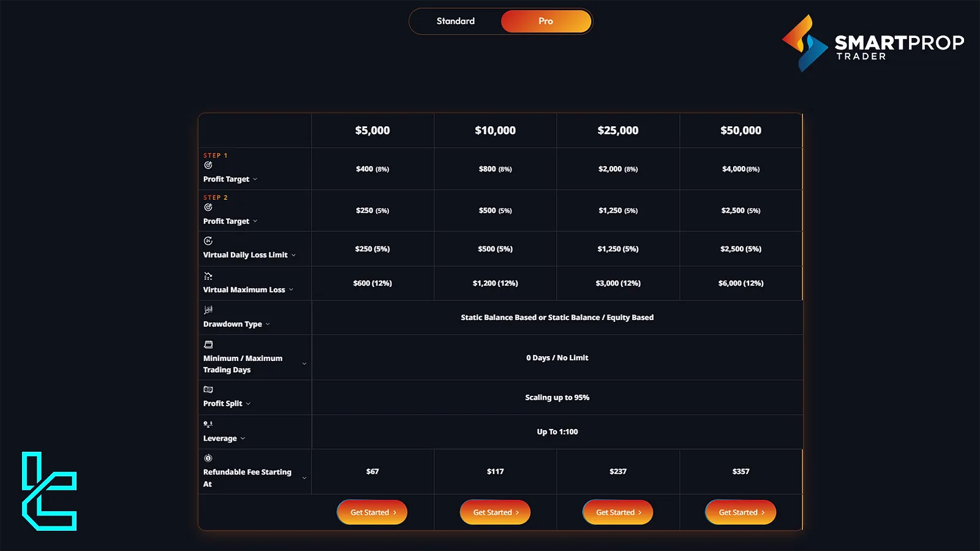980x551 pixels.
Task: Click the Profit Split money icon
Action: (x=208, y=389)
